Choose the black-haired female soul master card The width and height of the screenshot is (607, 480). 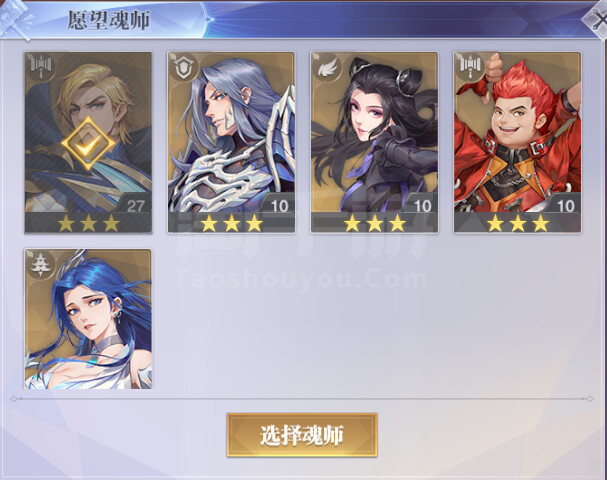click(374, 143)
